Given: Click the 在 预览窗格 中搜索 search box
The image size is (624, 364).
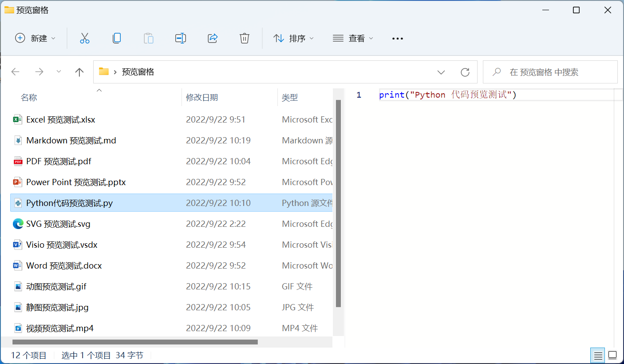Looking at the screenshot, I should (550, 72).
